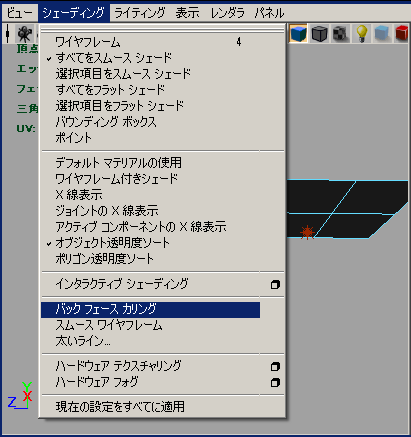Open option box for ハードウェア フォグ
The height and width of the screenshot is (437, 411).
[275, 382]
